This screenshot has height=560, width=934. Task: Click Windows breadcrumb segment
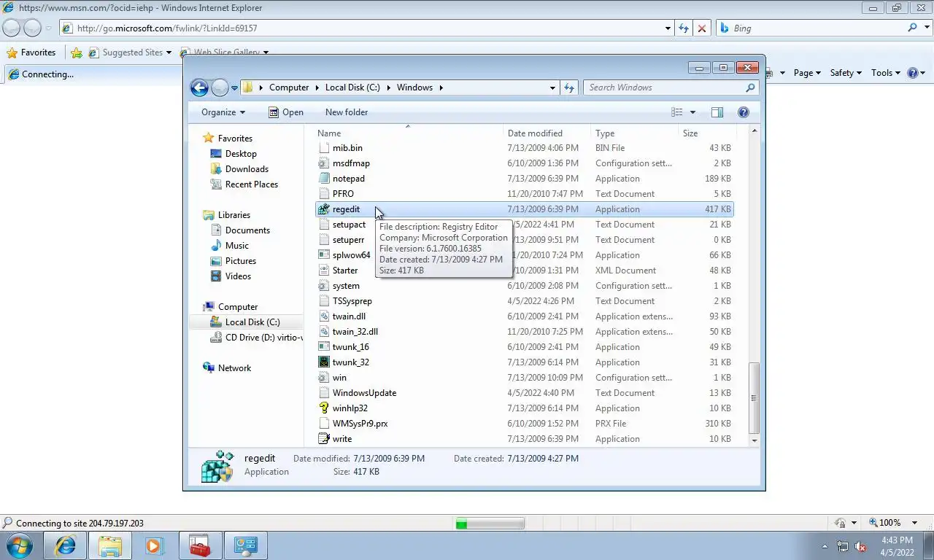pos(414,87)
